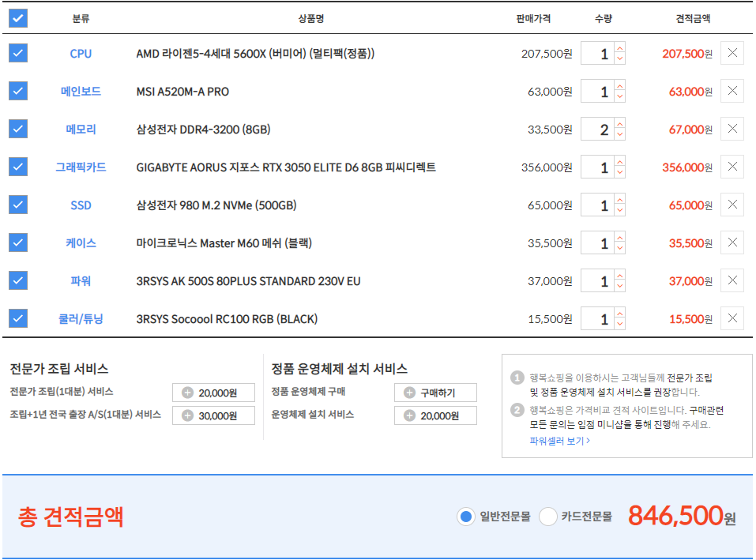Screen dimensions: 756x560
Task: Increase CPU quantity with the up arrow
Action: pos(620,47)
